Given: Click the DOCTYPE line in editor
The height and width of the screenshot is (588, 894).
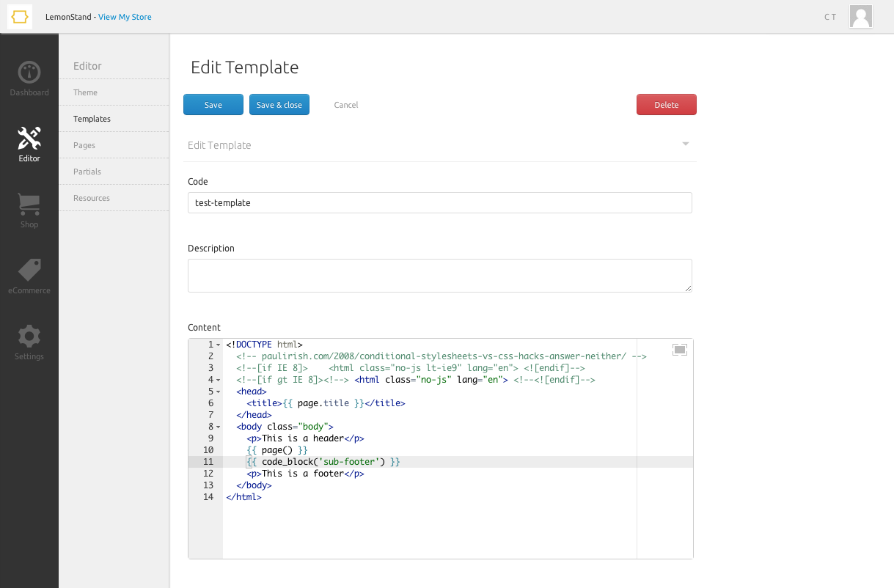Looking at the screenshot, I should pyautogui.click(x=264, y=345).
